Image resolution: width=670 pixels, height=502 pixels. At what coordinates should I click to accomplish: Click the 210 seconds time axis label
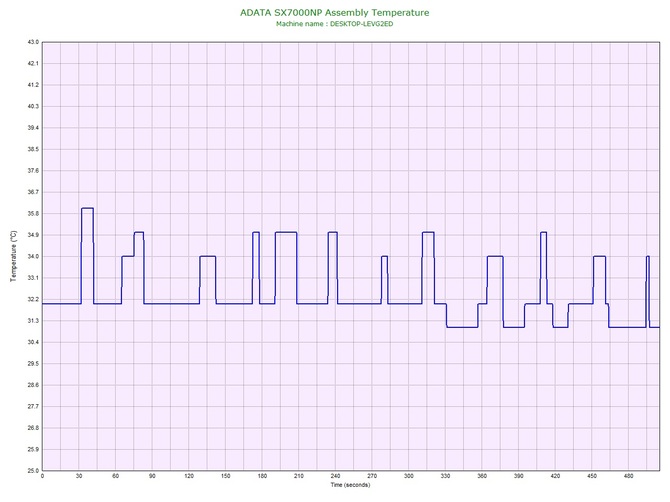299,476
